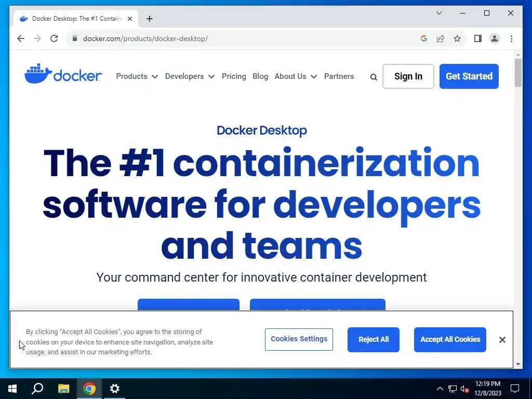
Task: Select the Docker Desktop browser tab
Action: (75, 19)
